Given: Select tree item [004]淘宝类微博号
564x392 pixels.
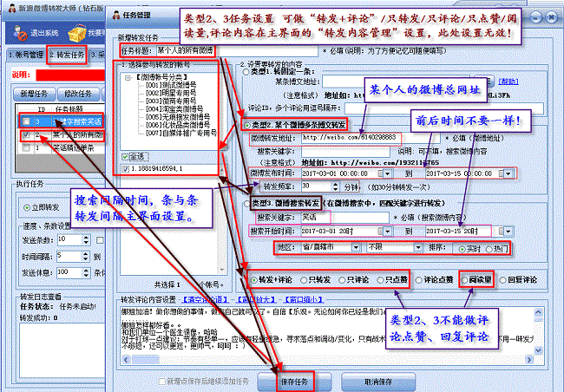Looking at the screenshot, I should [174, 109].
